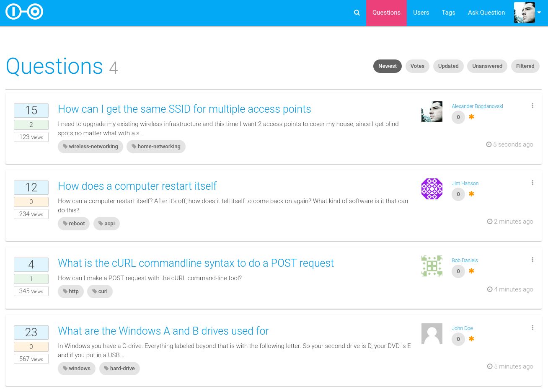Screen dimensions: 548x392
Task: Click the asterisk icon next to Bob Daniels
Action: pyautogui.click(x=471, y=271)
